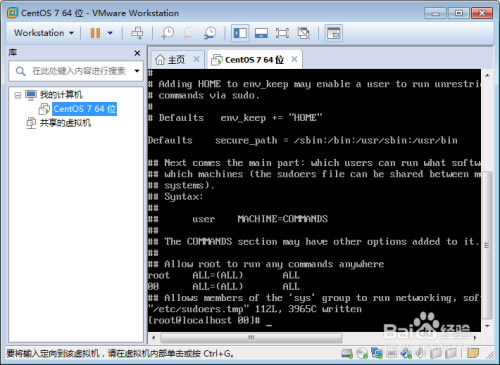Toggle the thumbnail bar view
This screenshot has width=500, height=365.
[x=261, y=33]
